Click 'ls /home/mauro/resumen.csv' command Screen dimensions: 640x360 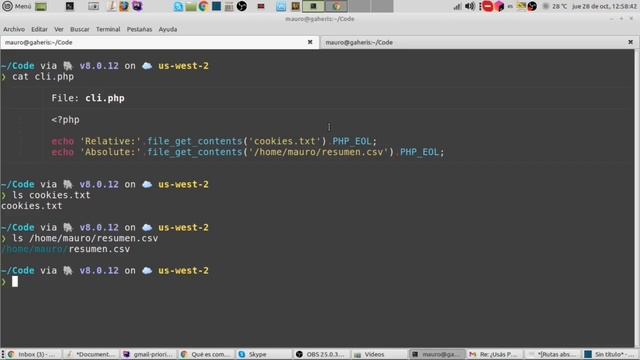(85, 238)
